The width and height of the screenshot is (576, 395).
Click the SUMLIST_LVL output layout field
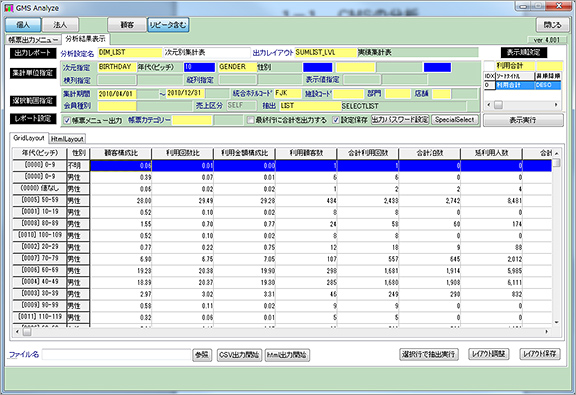pos(325,53)
